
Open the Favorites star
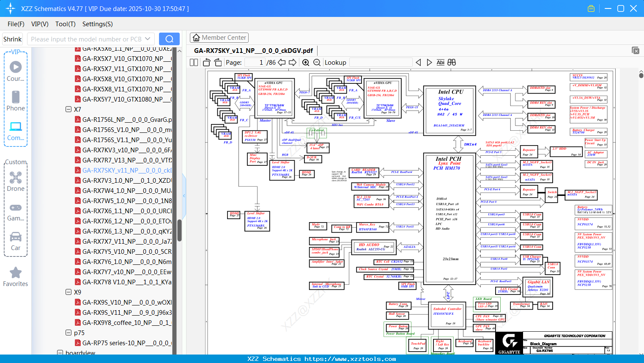16,277
